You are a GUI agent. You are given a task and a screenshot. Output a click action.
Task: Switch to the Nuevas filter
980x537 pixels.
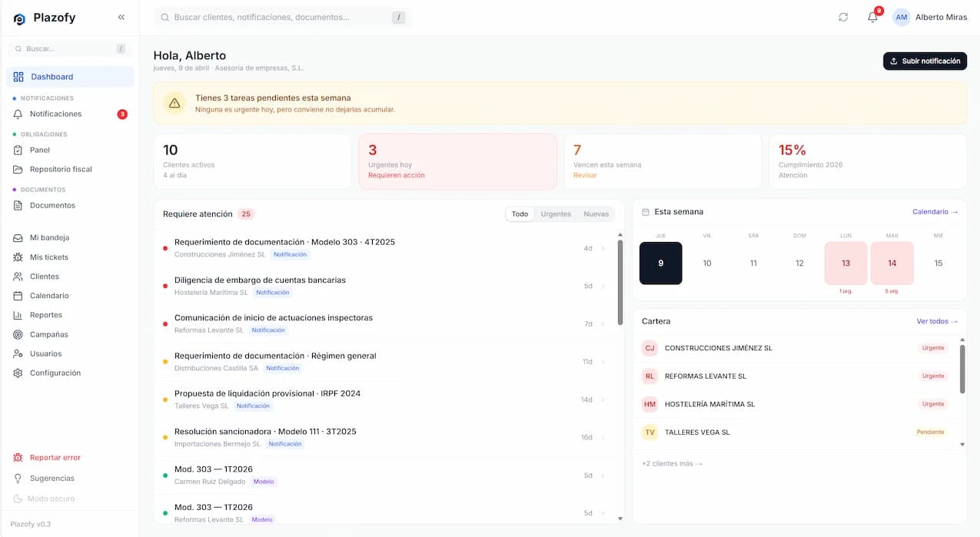coord(596,214)
